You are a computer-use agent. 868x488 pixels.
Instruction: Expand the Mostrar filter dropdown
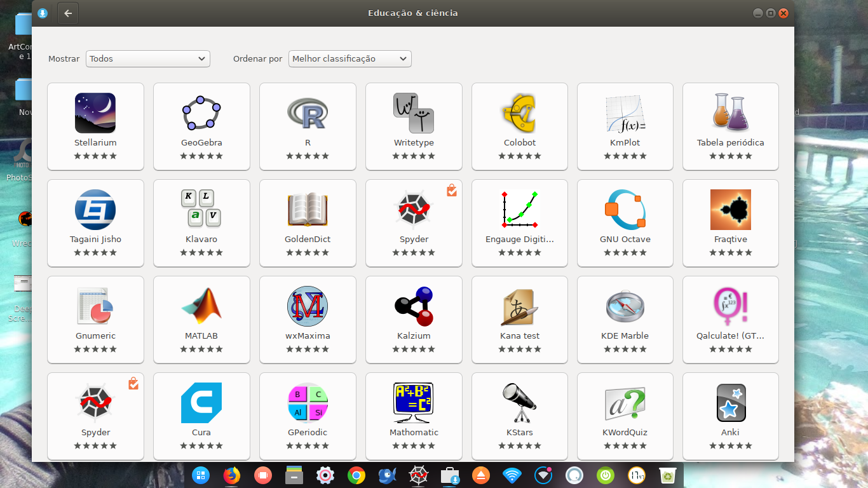click(x=147, y=58)
